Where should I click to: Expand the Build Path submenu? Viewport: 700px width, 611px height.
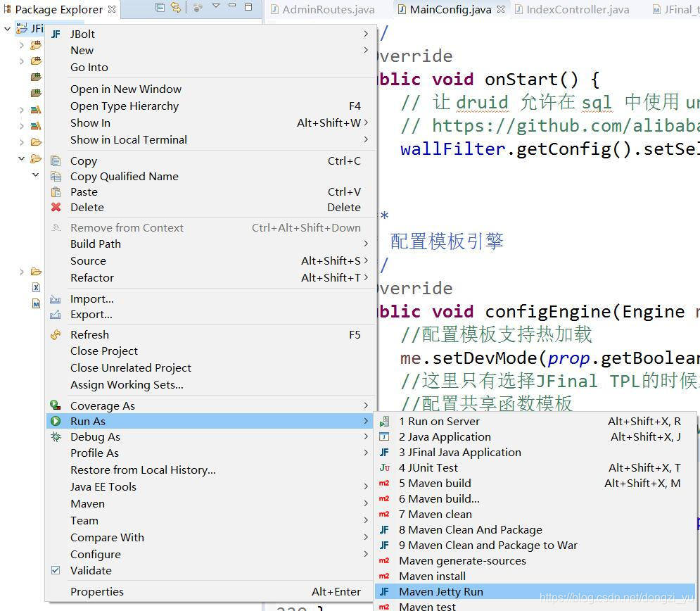(x=211, y=244)
